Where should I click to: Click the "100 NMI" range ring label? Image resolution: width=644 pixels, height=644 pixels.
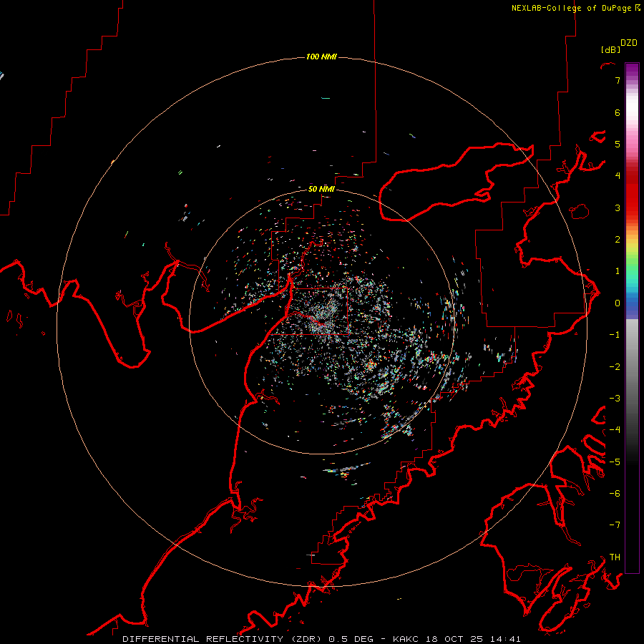point(321,57)
